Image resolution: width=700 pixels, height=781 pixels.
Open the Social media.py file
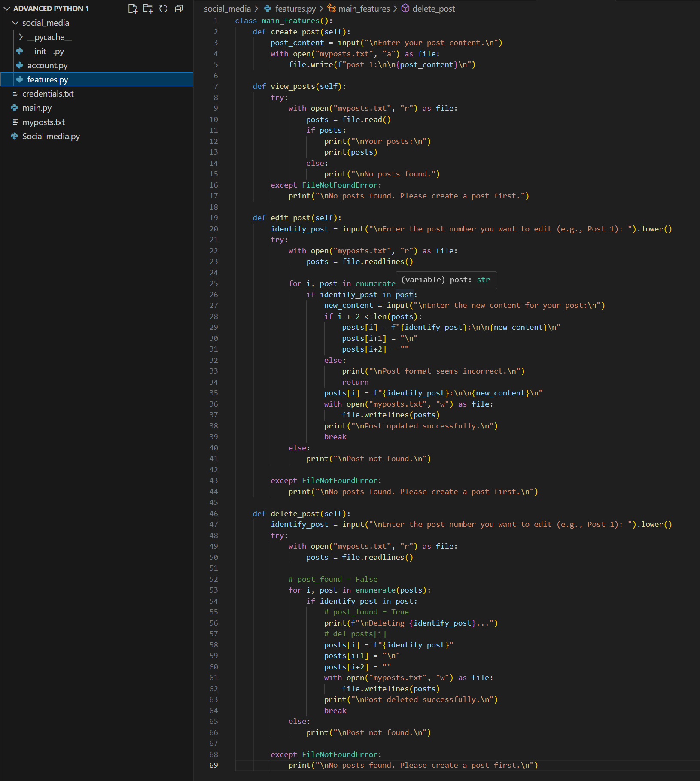[51, 136]
